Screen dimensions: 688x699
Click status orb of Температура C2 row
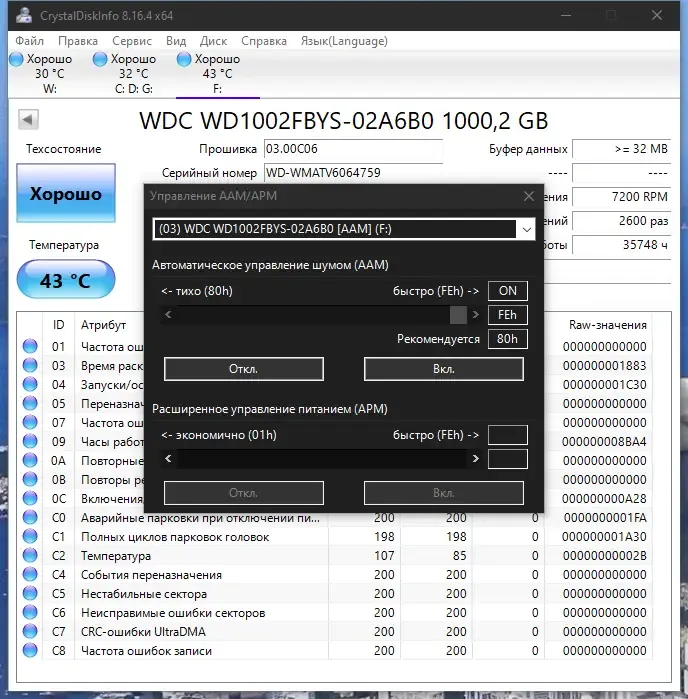(x=30, y=555)
